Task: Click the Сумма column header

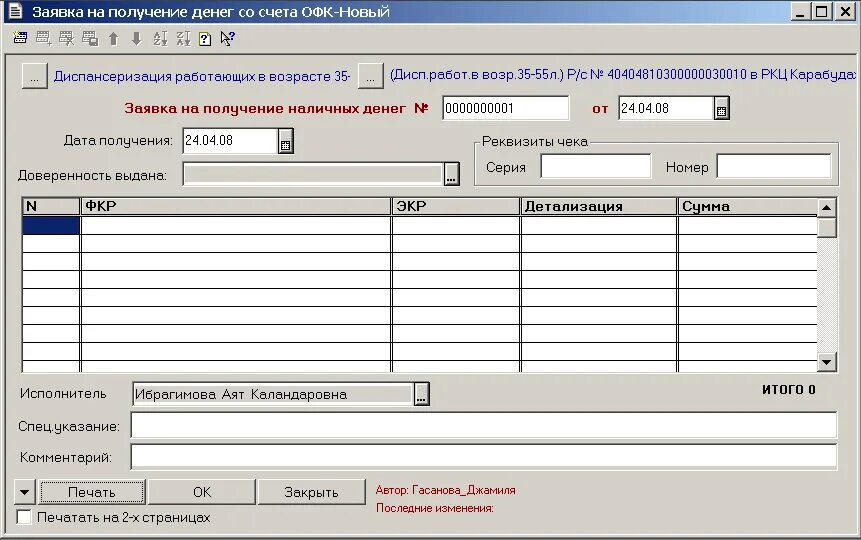Action: [748, 207]
